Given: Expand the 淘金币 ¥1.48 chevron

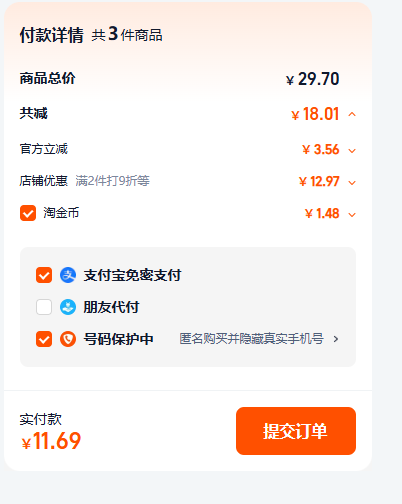Looking at the screenshot, I should point(352,215).
